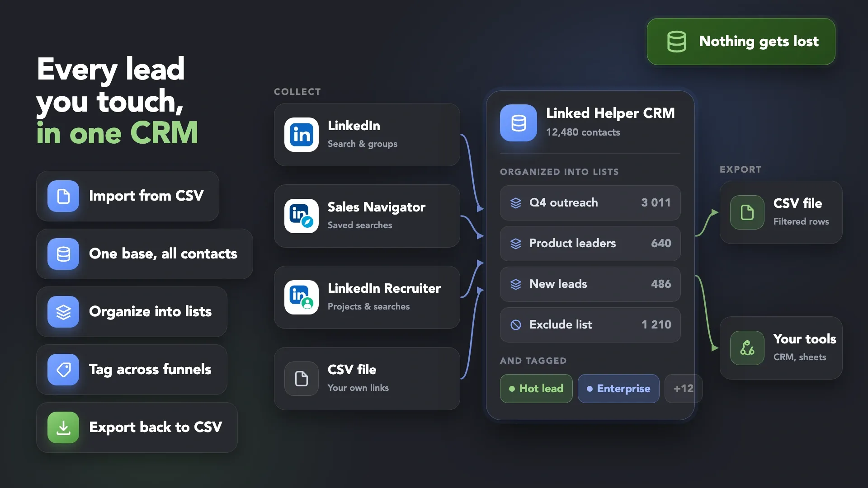Viewport: 868px width, 488px height.
Task: Click the Organize into lists feature pill
Action: click(132, 312)
